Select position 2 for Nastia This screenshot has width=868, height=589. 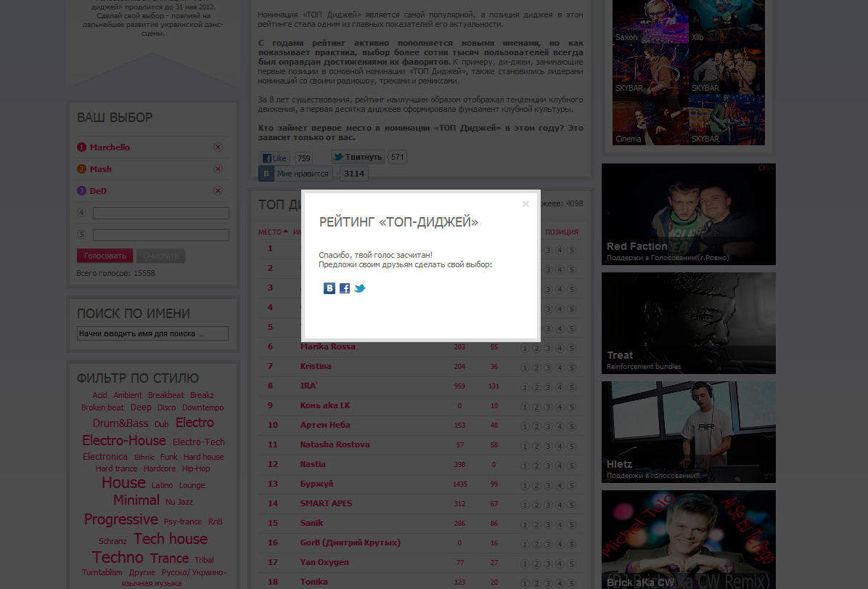point(536,466)
